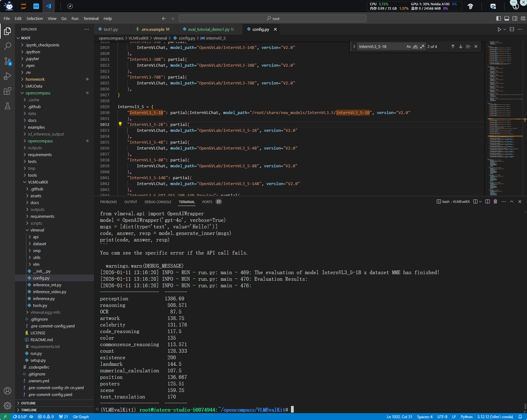Viewport: 527px width, 420px height.
Task: Go to previous find match
Action: click(x=453, y=46)
